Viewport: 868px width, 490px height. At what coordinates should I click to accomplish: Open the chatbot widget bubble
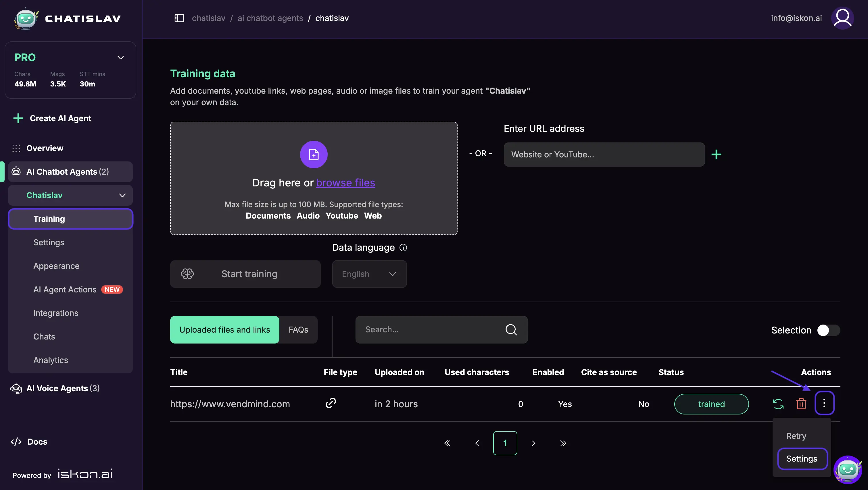[848, 469]
